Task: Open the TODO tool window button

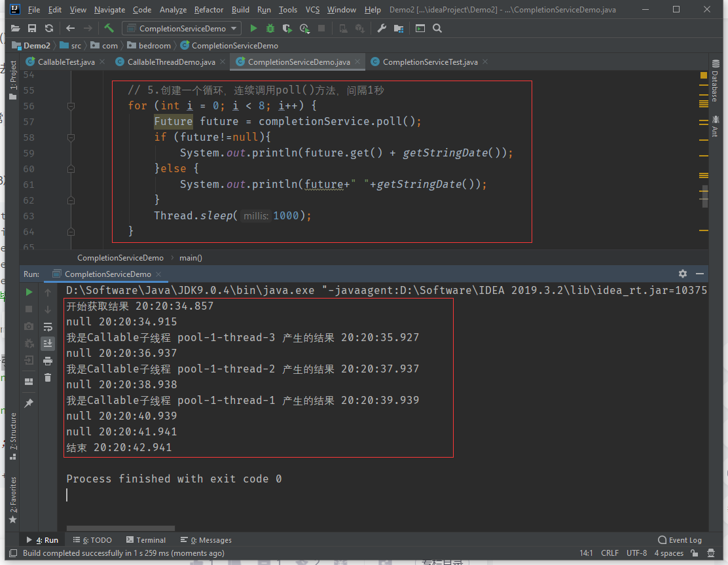Action: [x=92, y=540]
